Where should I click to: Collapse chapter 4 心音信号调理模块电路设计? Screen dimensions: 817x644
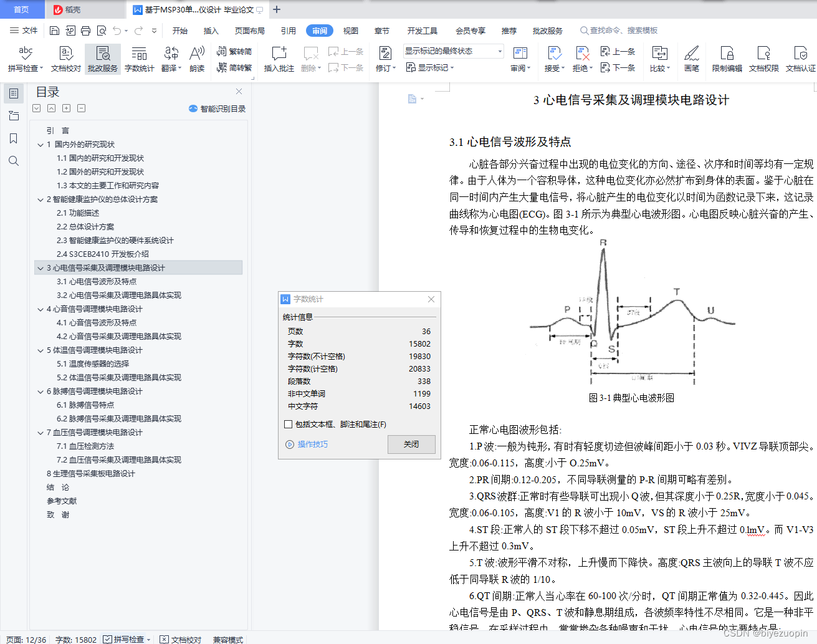tap(41, 309)
